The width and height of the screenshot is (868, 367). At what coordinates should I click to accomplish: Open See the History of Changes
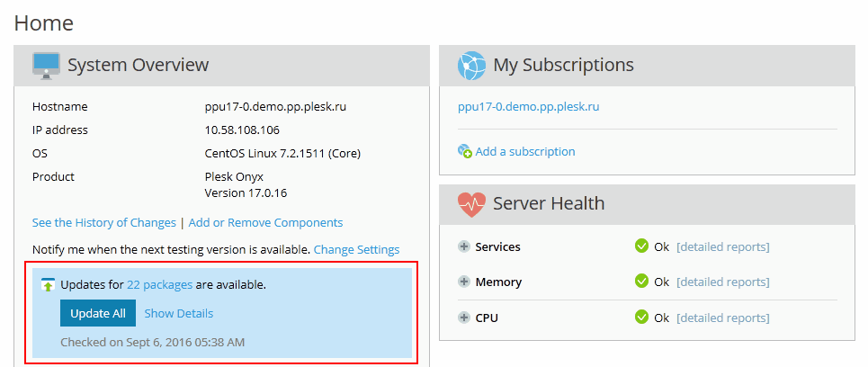tap(103, 222)
